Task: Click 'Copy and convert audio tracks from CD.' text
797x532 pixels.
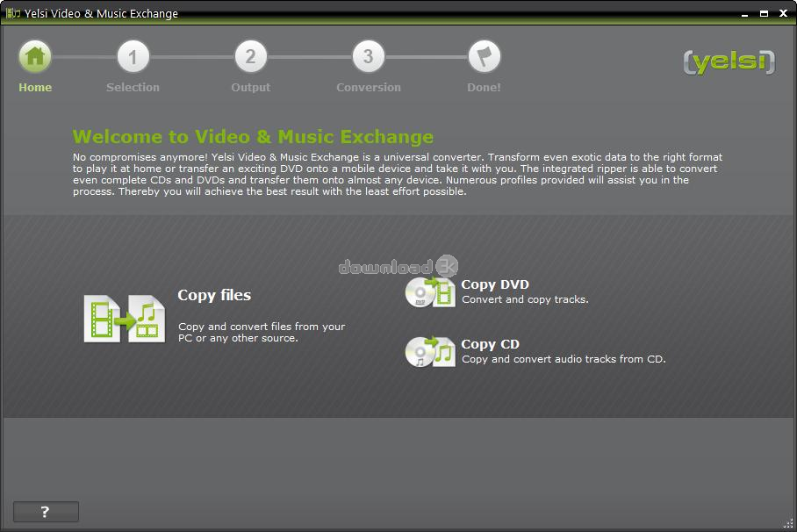Action: pos(564,359)
